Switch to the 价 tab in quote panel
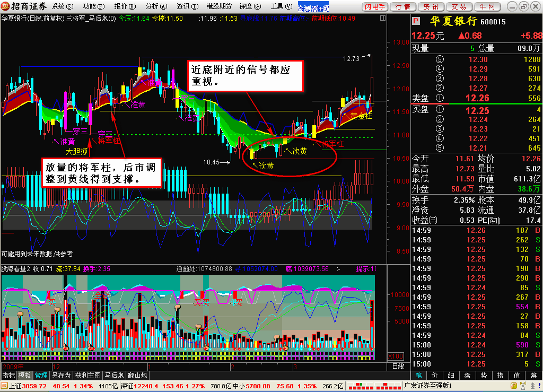The width and height of the screenshot is (543, 392). [435, 376]
